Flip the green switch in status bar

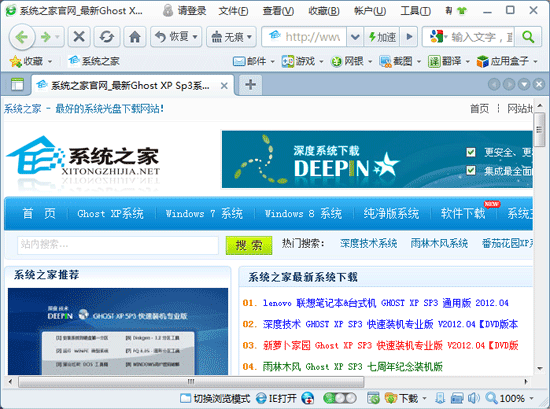(x=340, y=398)
